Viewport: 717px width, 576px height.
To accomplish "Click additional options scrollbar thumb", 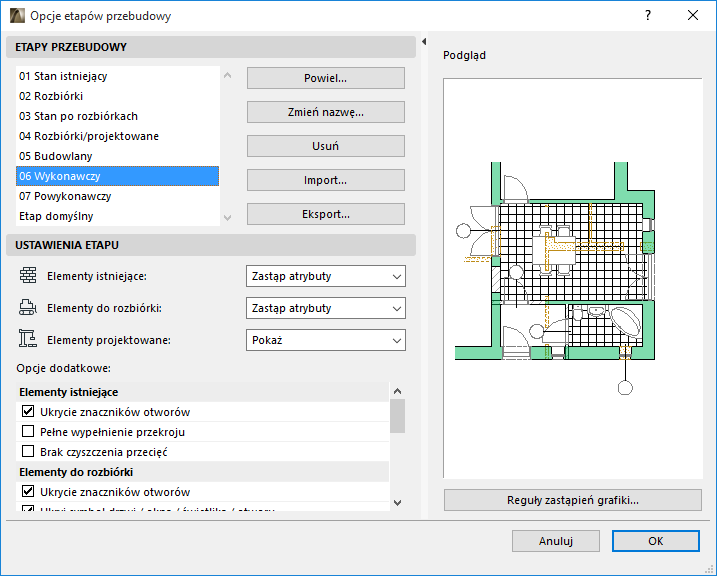I will [397, 416].
